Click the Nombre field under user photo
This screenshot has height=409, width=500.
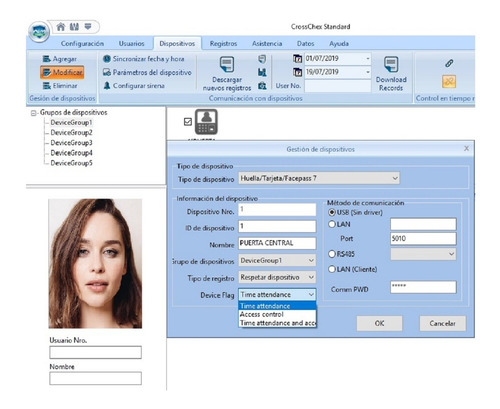pyautogui.click(x=96, y=379)
